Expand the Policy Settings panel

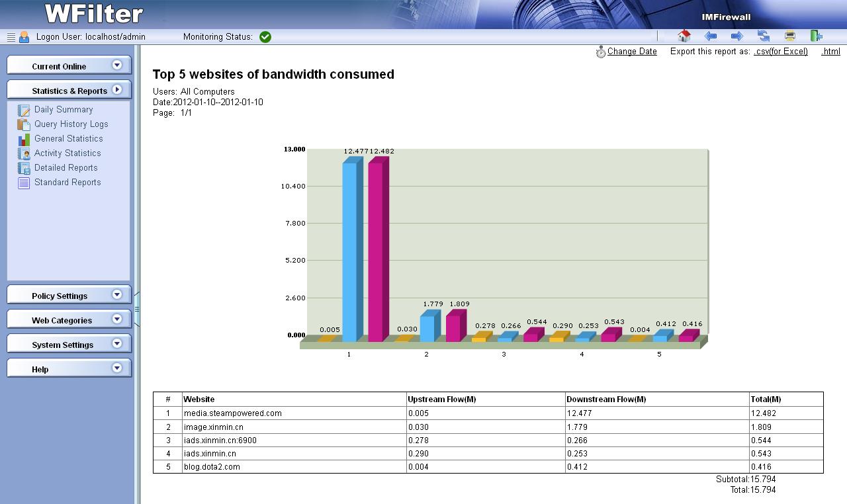117,294
